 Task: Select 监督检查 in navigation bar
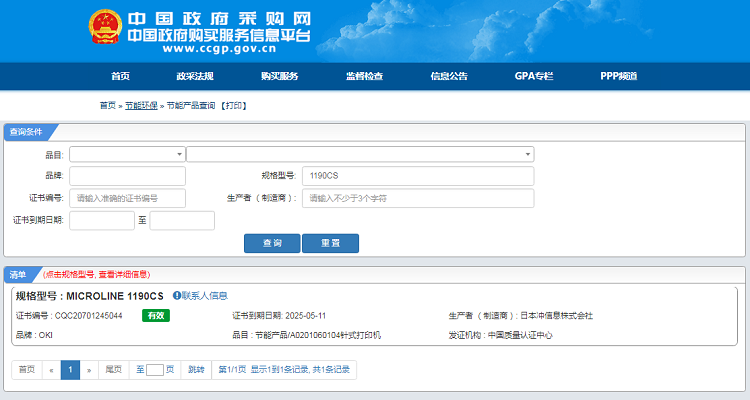coord(364,76)
